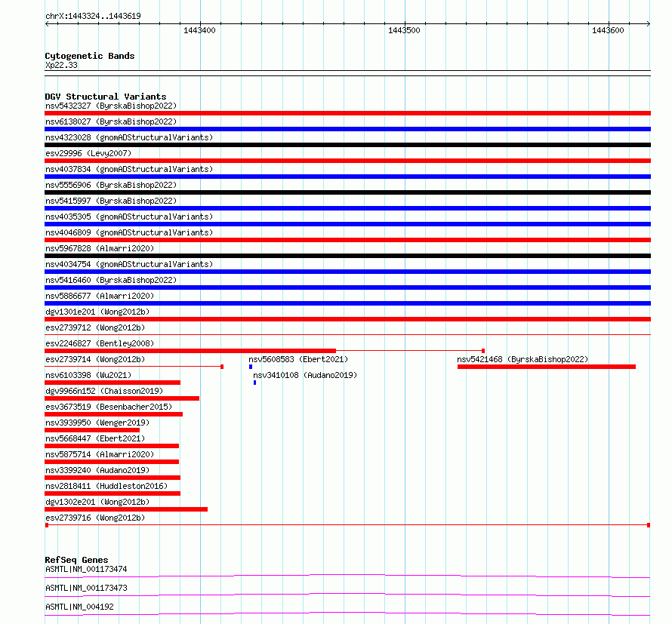This screenshot has width=672, height=624.
Task: Click the red bar under dgv9966n152
Action: point(122,398)
